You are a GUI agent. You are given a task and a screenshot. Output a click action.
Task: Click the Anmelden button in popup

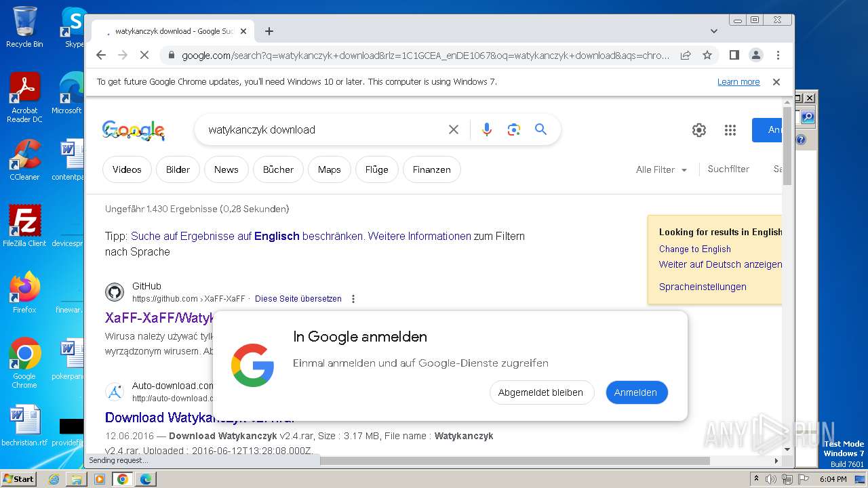(635, 392)
